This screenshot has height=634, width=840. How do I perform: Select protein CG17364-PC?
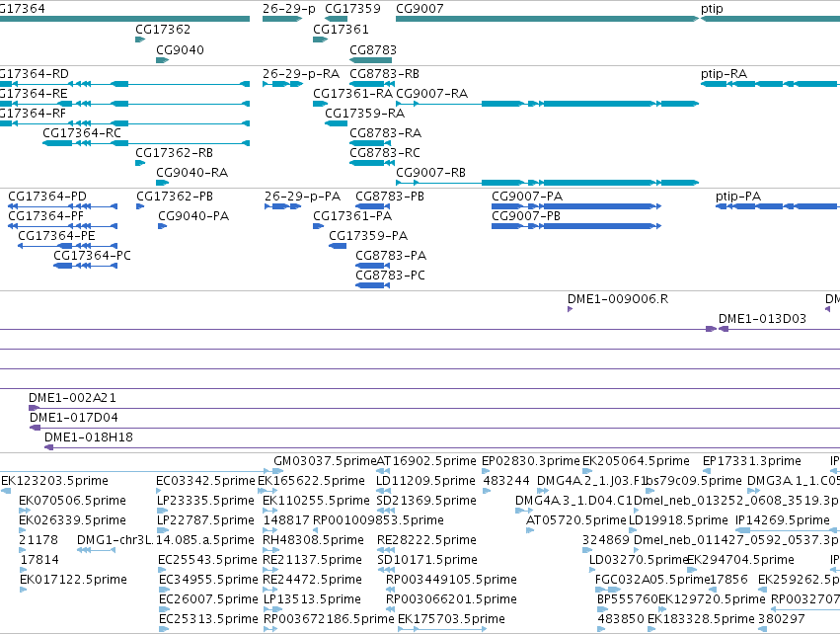coord(85,266)
